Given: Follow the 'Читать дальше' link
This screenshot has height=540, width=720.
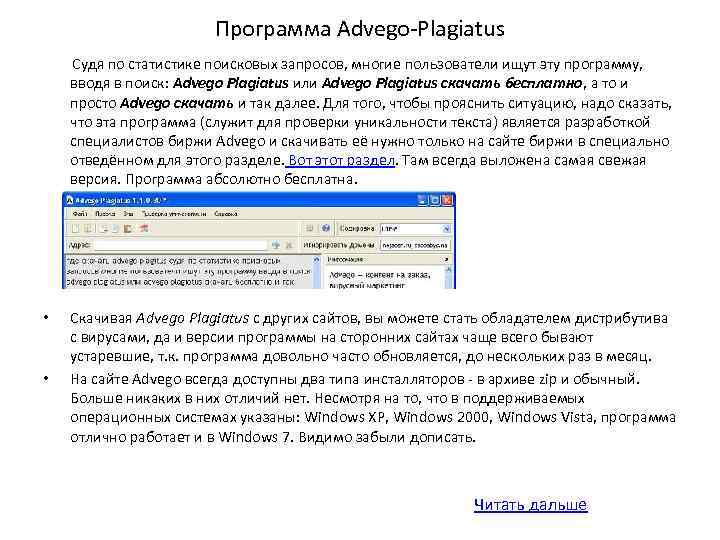Looking at the screenshot, I should click(x=530, y=505).
